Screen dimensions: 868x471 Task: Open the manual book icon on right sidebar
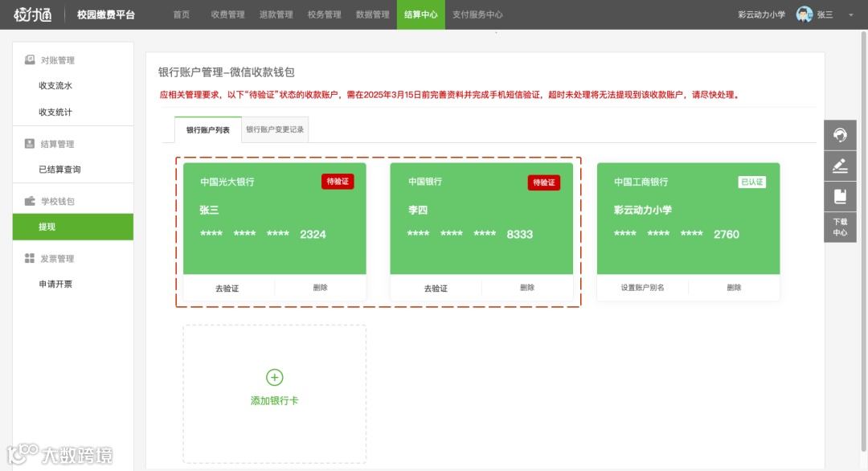pos(840,196)
